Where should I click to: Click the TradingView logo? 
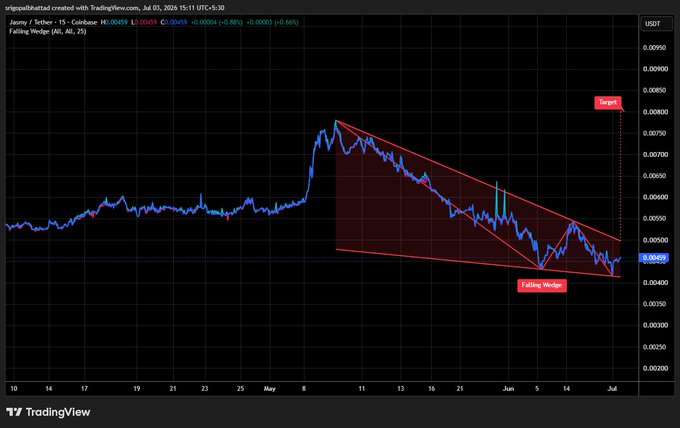point(48,412)
